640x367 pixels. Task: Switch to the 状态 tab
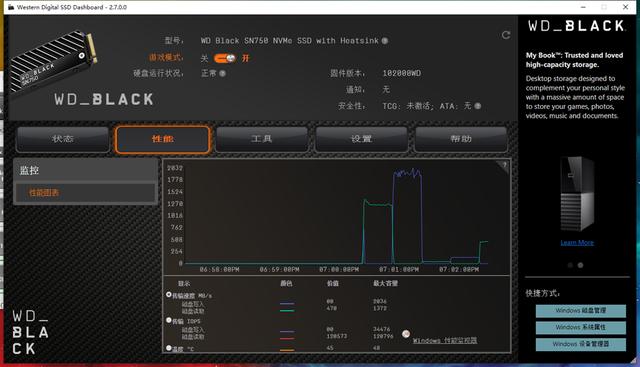click(x=63, y=139)
